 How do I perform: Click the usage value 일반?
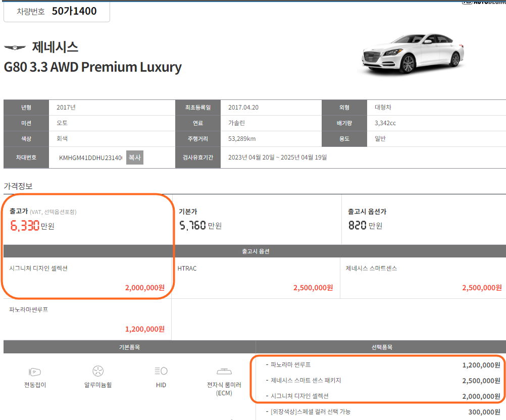pyautogui.click(x=380, y=139)
